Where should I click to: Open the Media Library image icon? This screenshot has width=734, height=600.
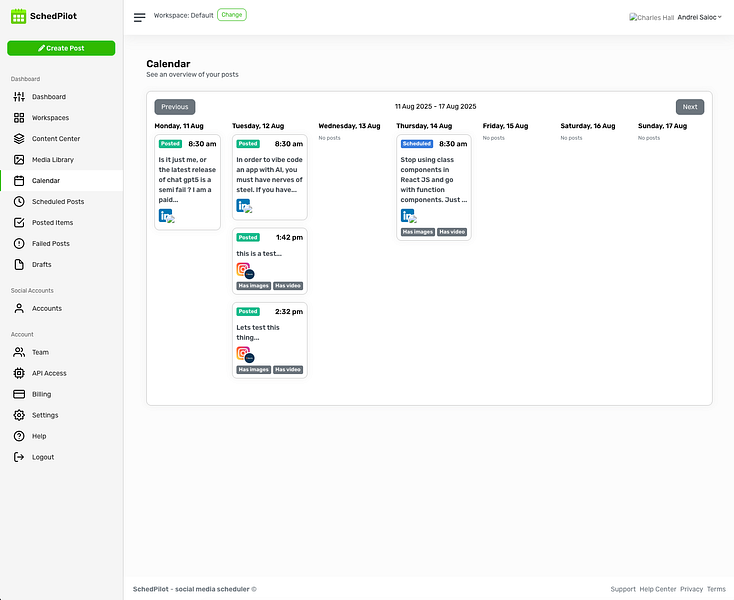click(x=19, y=160)
